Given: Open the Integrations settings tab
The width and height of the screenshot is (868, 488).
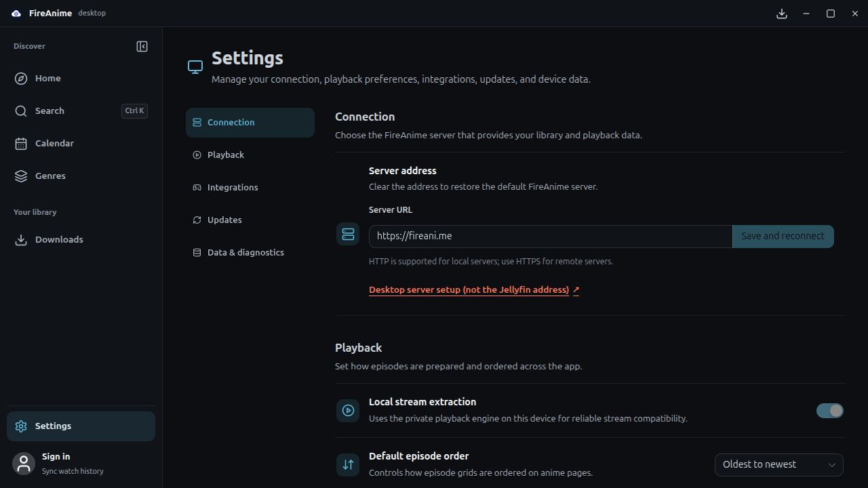Looking at the screenshot, I should pyautogui.click(x=250, y=188).
